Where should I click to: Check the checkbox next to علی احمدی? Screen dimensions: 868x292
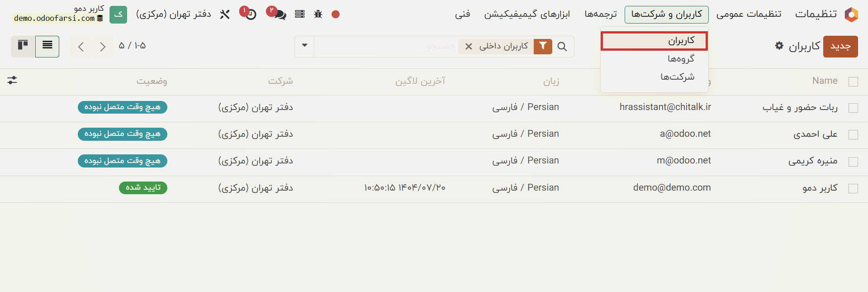click(x=854, y=134)
